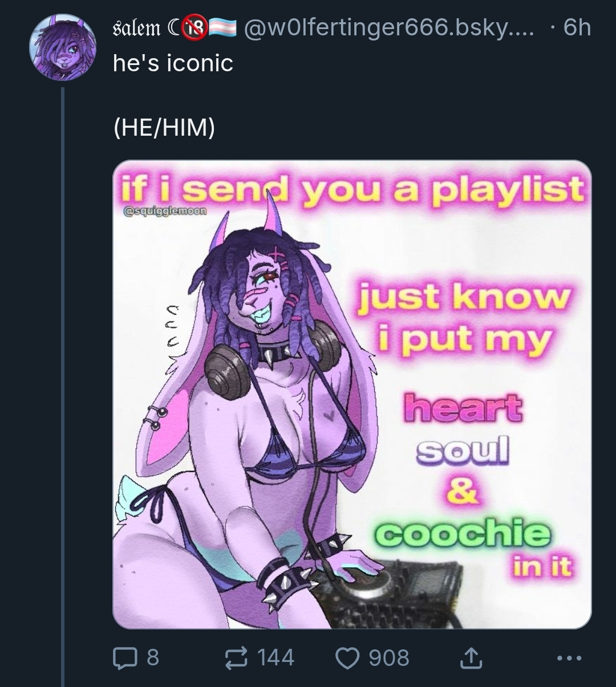616x687 pixels.
Task: Click the @squigglemoon watermark in image
Action: pos(165,210)
